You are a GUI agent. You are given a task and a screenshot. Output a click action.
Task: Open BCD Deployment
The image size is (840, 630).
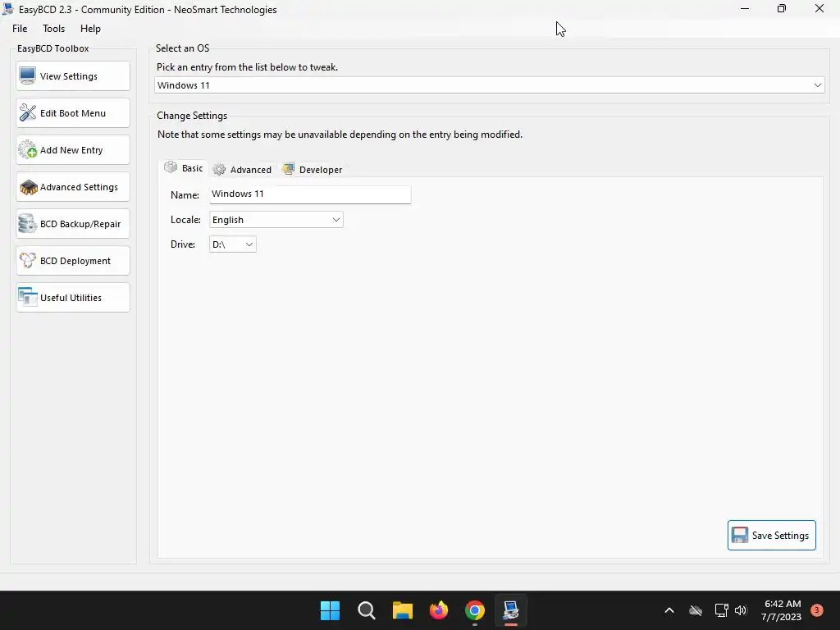pyautogui.click(x=73, y=261)
